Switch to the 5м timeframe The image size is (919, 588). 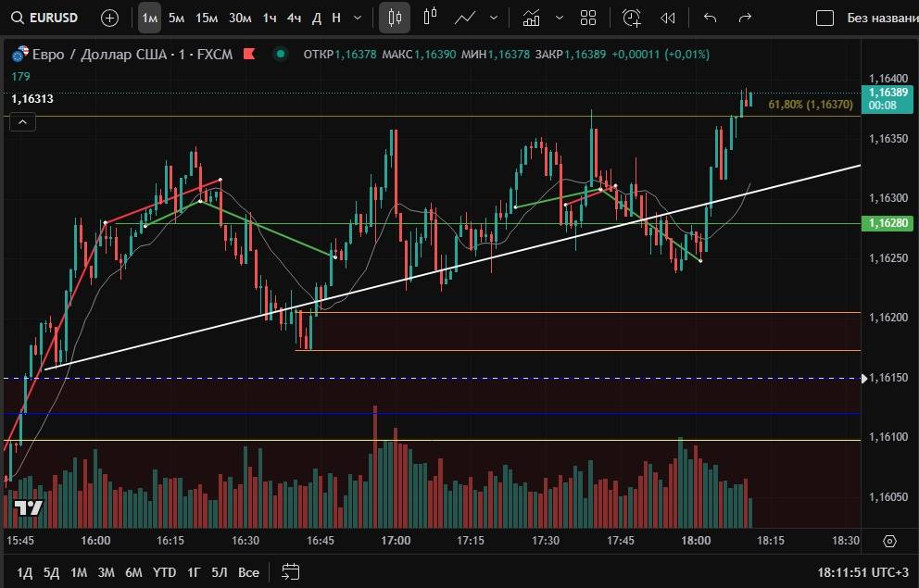tap(176, 18)
